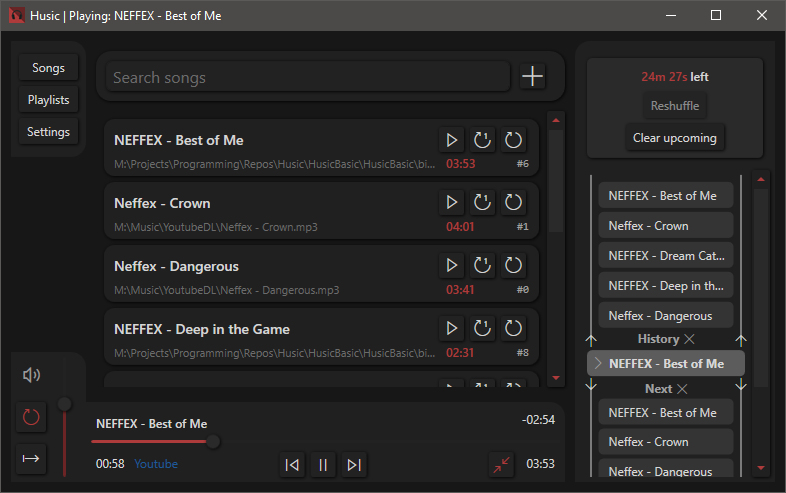
Task: Click song list scrollbar up arrow
Action: click(x=555, y=120)
